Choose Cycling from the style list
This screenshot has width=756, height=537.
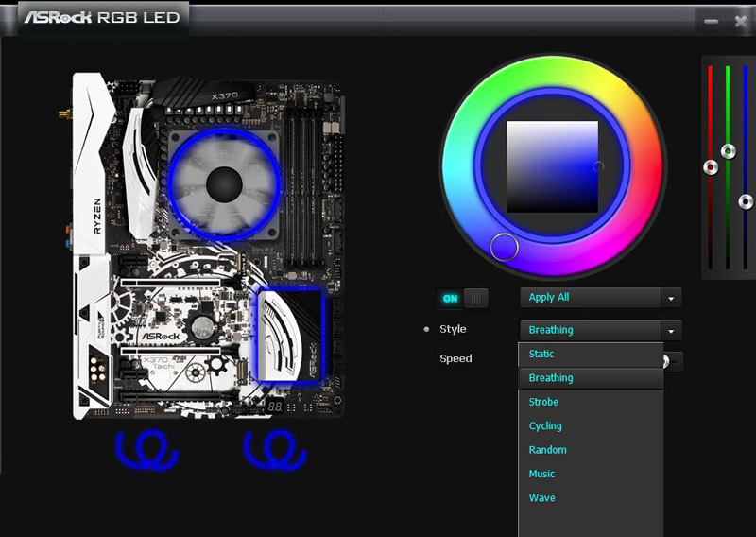tap(591, 426)
